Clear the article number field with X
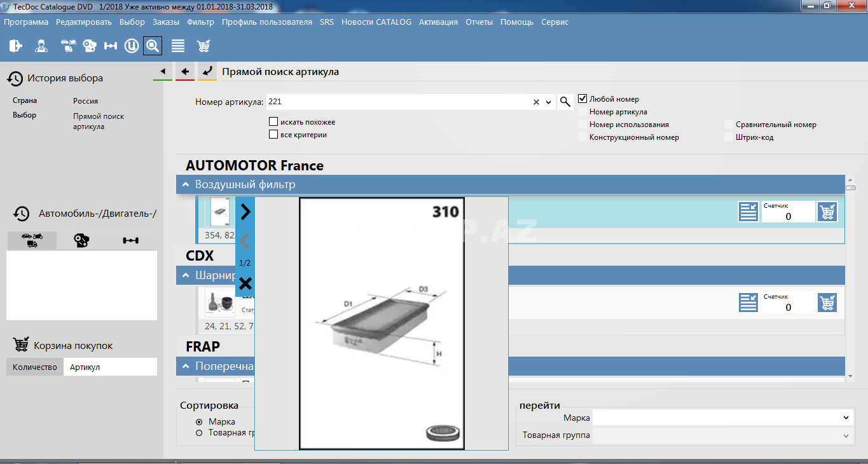This screenshot has width=868, height=464. pyautogui.click(x=536, y=102)
